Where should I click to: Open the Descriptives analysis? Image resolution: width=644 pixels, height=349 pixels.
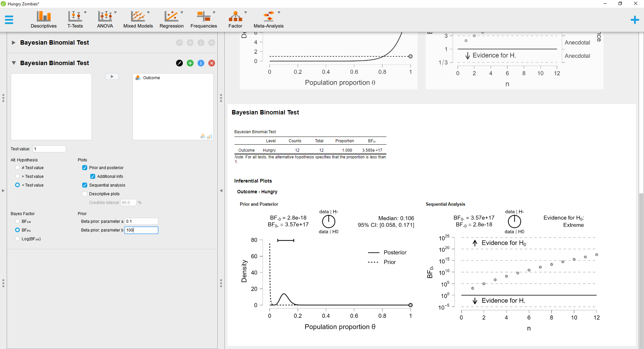tap(43, 19)
